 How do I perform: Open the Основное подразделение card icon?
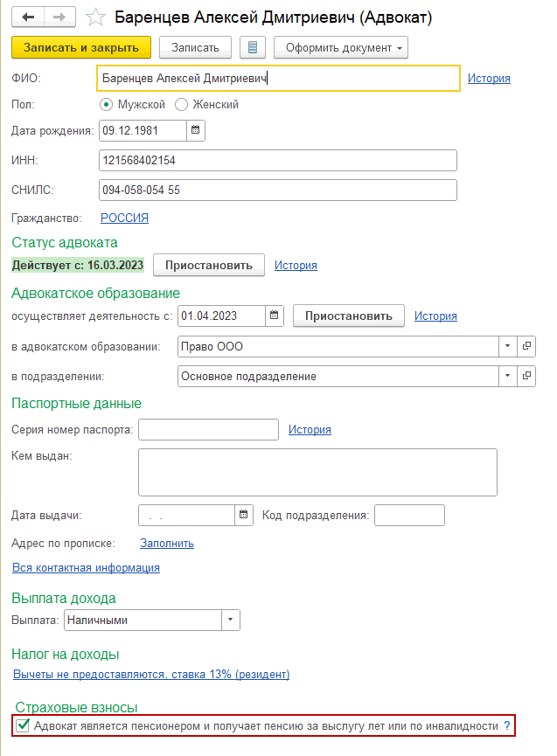[x=527, y=377]
